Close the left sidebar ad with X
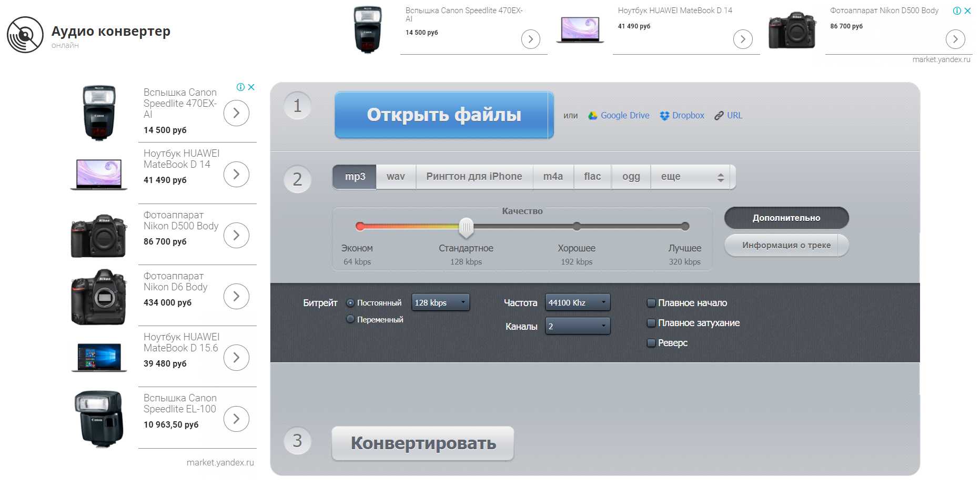Screen dimensions: 980x486 251,87
